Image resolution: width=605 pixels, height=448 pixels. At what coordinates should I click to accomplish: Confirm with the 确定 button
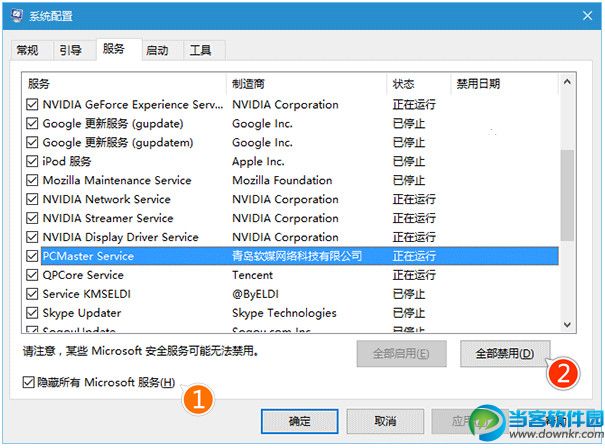pos(299,421)
